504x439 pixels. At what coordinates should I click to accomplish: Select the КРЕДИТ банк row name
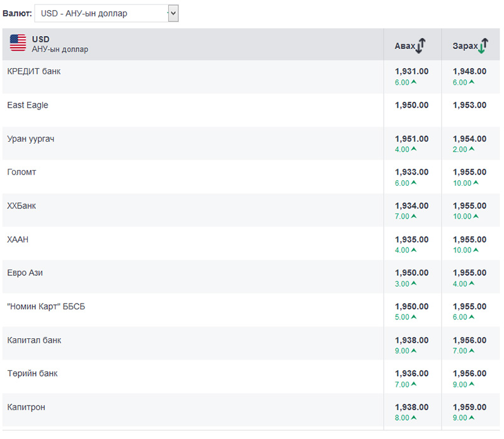[x=34, y=71]
